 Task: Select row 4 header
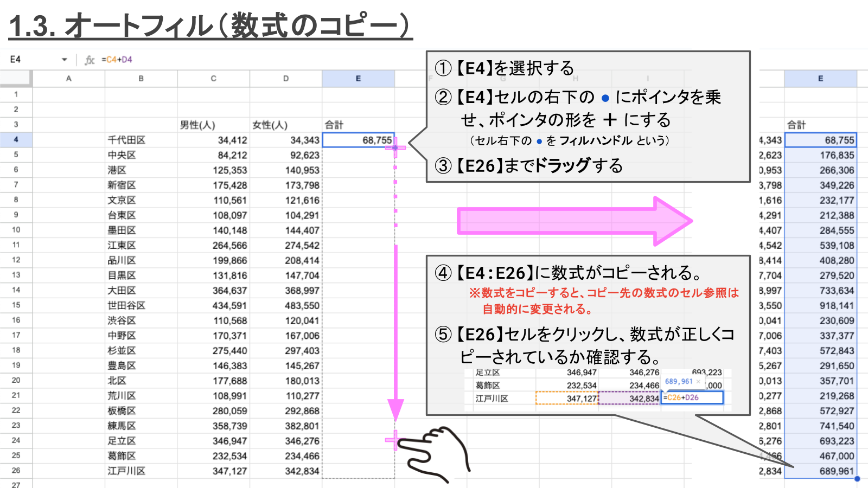click(16, 139)
